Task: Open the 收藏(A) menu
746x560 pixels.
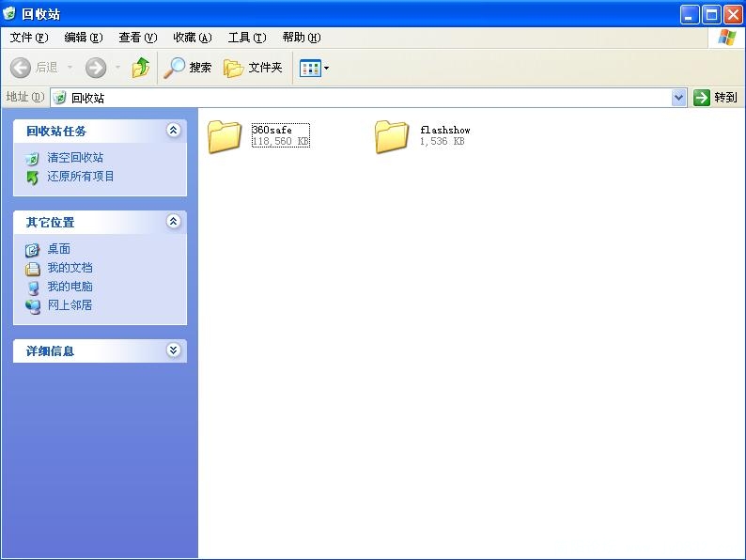Action: 193,37
